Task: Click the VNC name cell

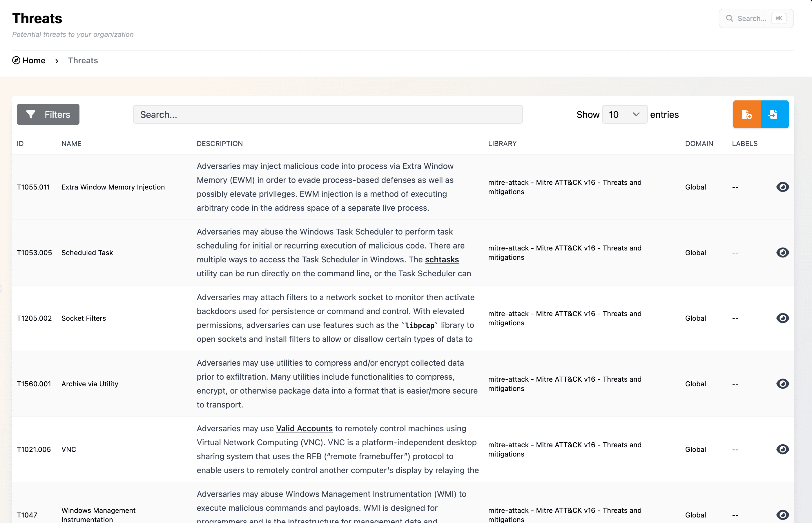Action: (x=69, y=449)
